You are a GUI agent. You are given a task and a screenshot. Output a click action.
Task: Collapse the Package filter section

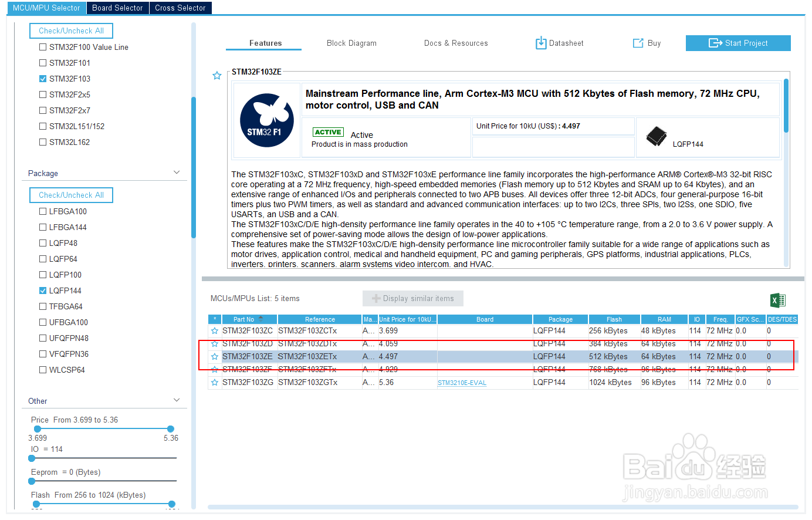(x=177, y=173)
